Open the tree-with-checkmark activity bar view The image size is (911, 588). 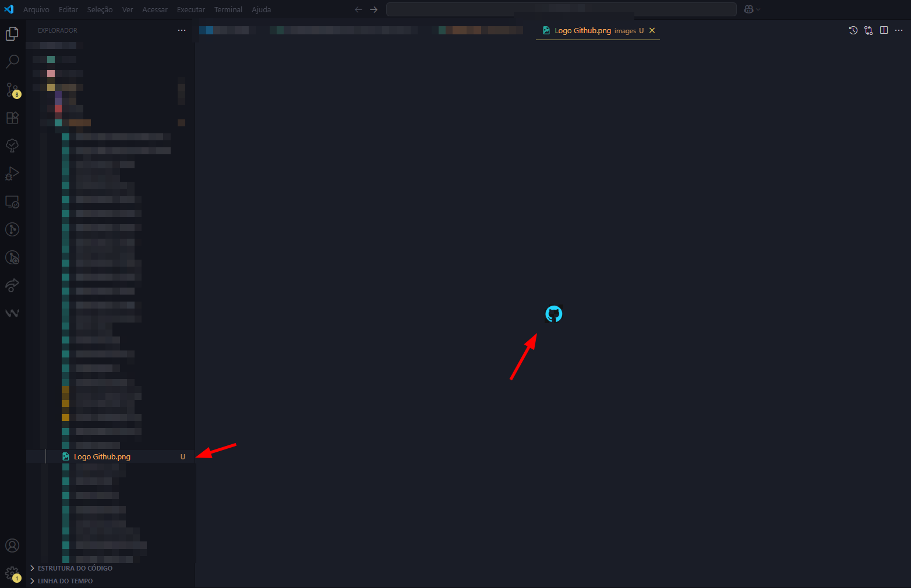click(x=12, y=146)
